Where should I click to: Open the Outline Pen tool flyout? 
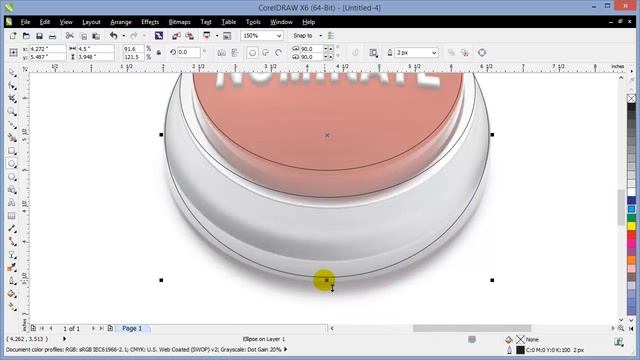tap(12, 281)
